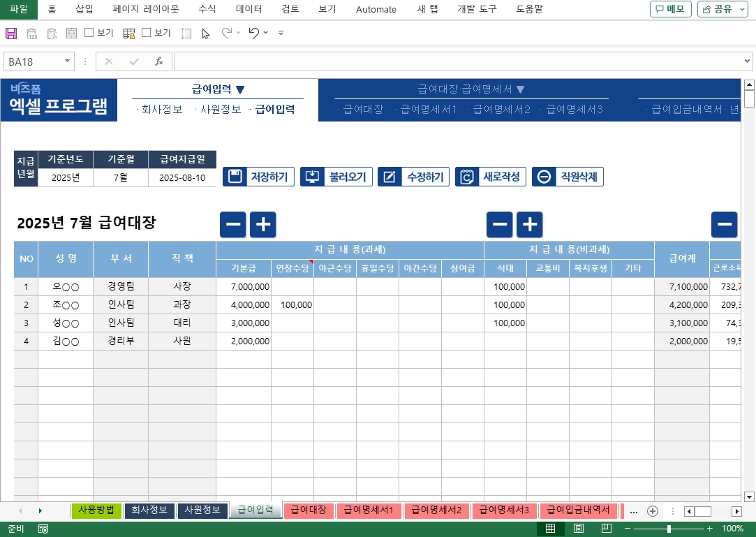Switch to page break preview view
This screenshot has height=537, width=756.
tap(607, 529)
